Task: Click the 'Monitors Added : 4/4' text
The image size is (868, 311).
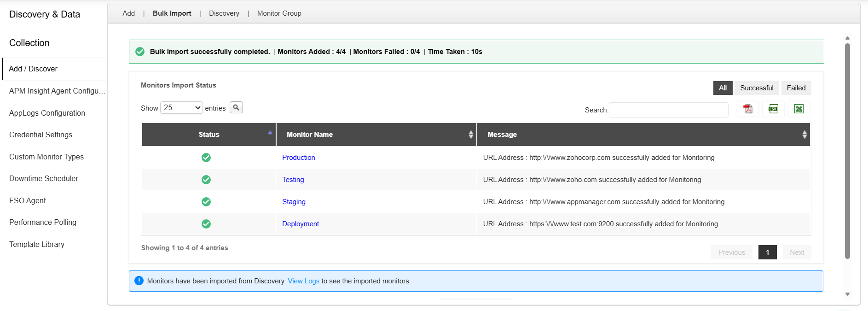Action: pos(312,52)
